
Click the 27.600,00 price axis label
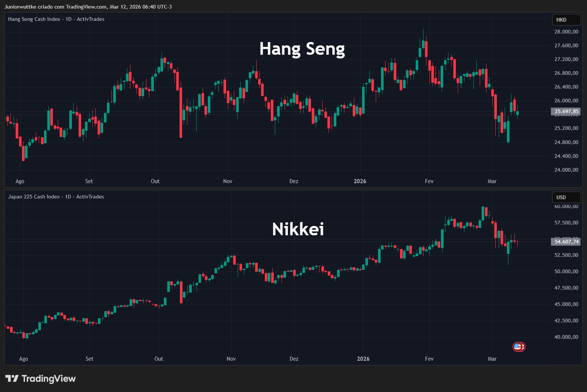pos(566,45)
